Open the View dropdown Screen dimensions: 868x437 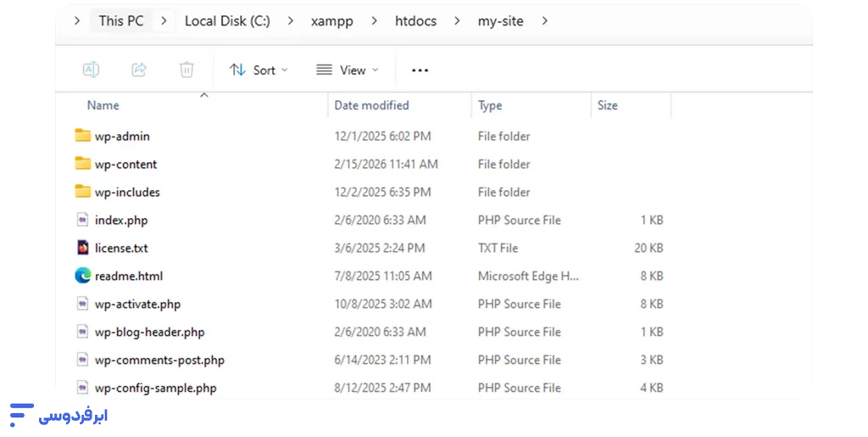tap(347, 70)
